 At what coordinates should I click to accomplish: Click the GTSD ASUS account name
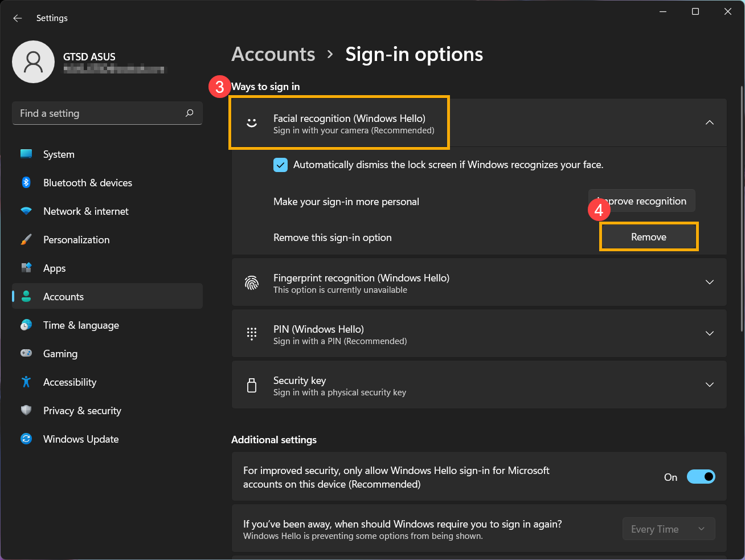pos(89,56)
